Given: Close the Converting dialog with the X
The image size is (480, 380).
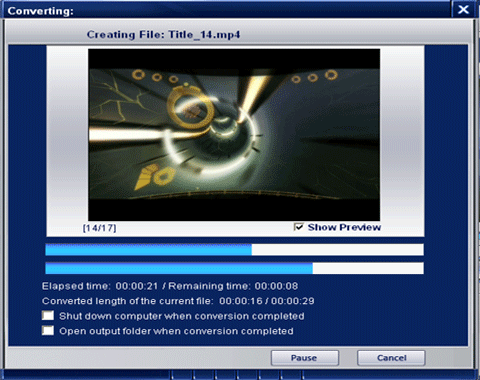Looking at the screenshot, I should [463, 9].
